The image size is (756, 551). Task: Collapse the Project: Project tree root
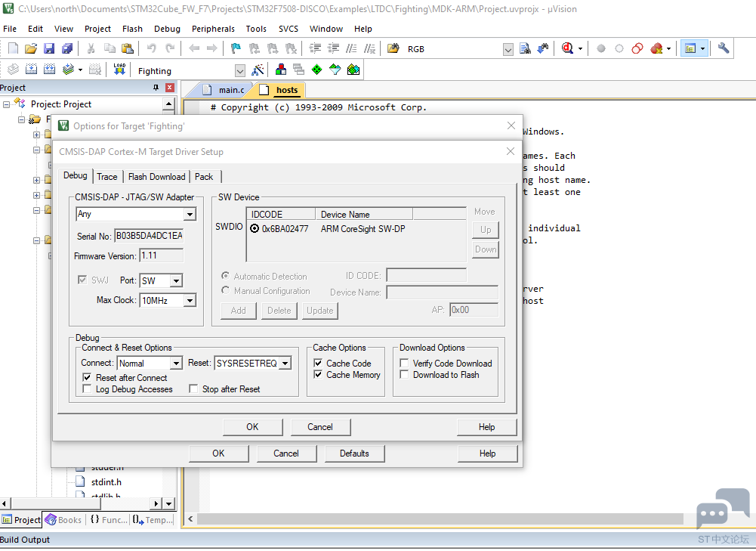tap(6, 104)
